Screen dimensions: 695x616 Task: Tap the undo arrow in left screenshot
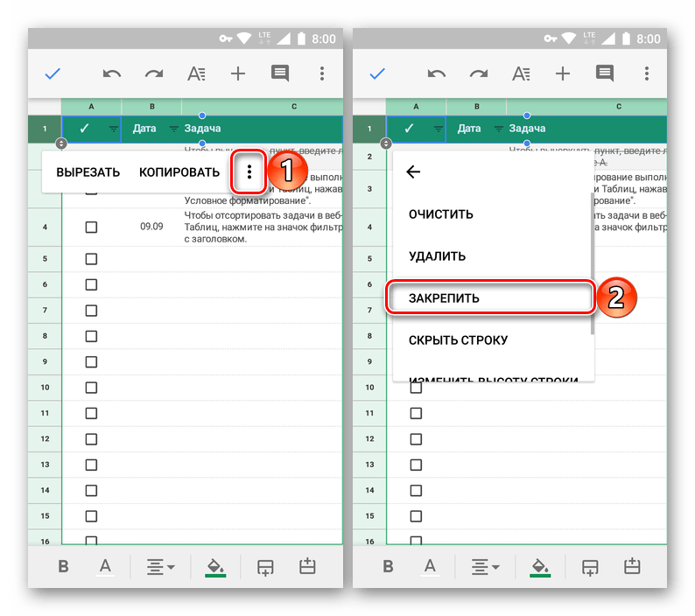coord(112,73)
